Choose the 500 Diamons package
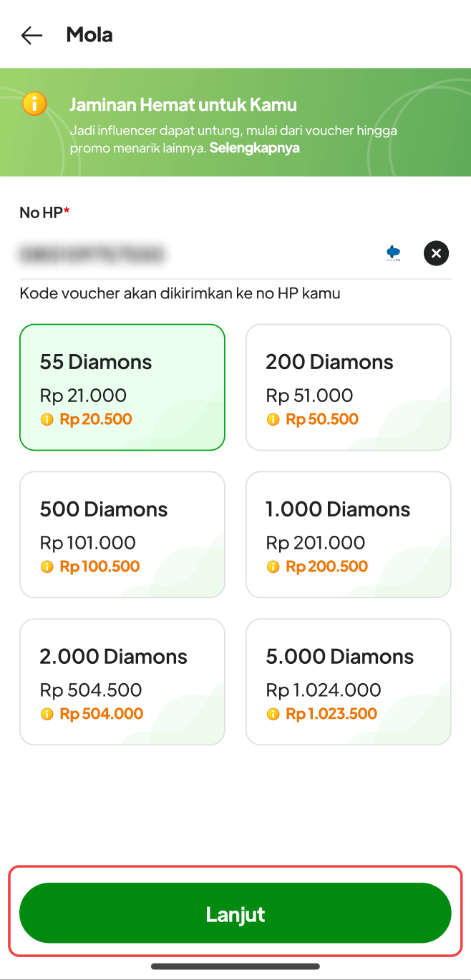 pos(122,534)
